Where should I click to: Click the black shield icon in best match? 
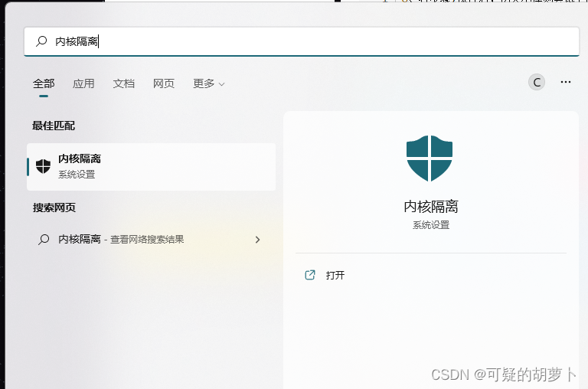pos(43,166)
